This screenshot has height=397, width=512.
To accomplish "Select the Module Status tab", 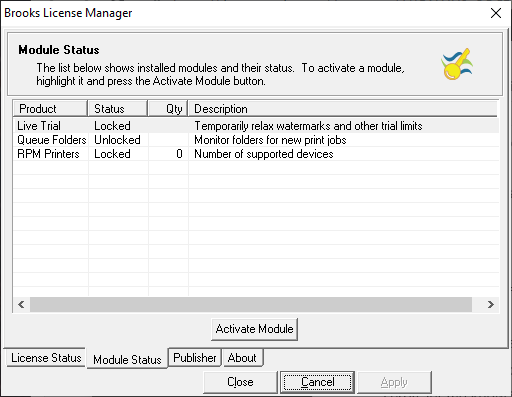I will [127, 359].
